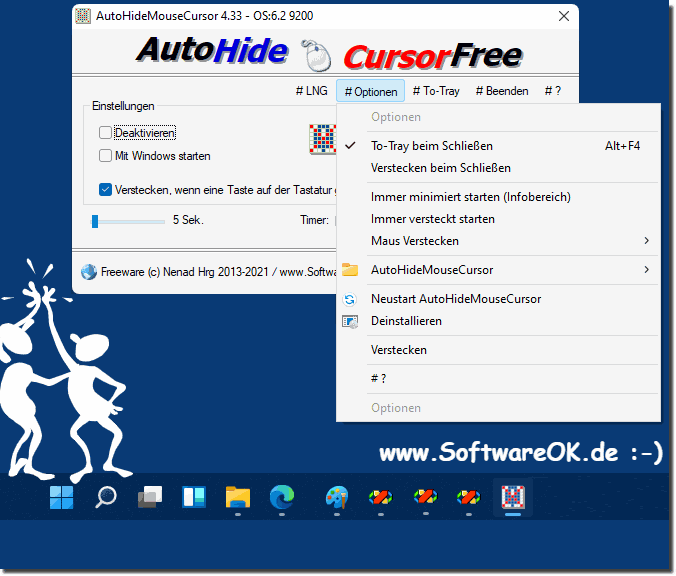Click AutoHideMouseCursor taskbar icon
The height and width of the screenshot is (576, 676).
coord(513,497)
